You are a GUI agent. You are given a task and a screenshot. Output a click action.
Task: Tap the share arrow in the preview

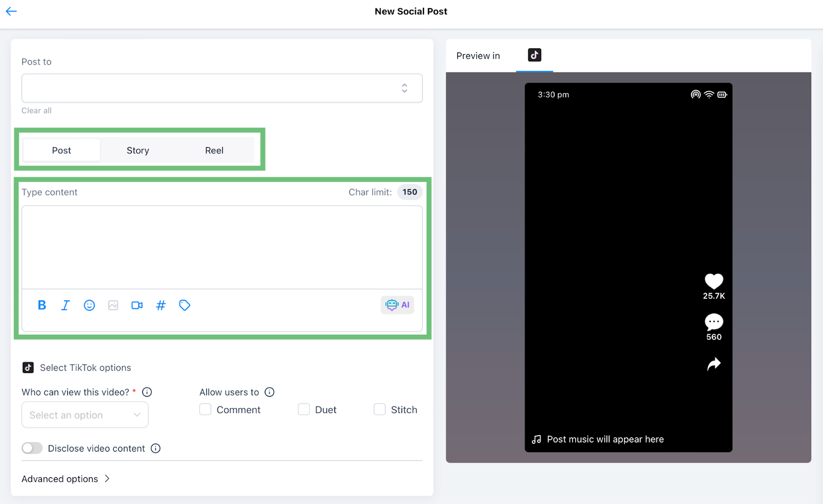point(714,364)
